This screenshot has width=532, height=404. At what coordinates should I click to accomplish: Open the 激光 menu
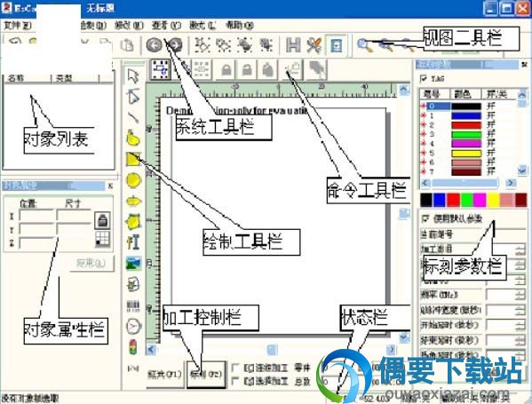coord(202,26)
